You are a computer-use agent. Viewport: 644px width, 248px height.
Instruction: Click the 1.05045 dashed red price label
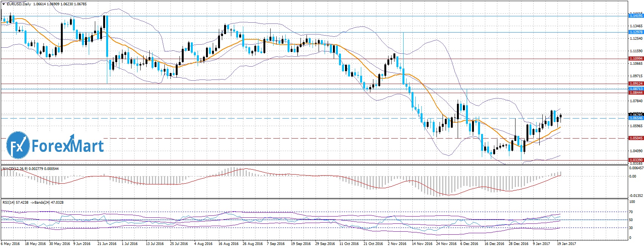click(636, 138)
